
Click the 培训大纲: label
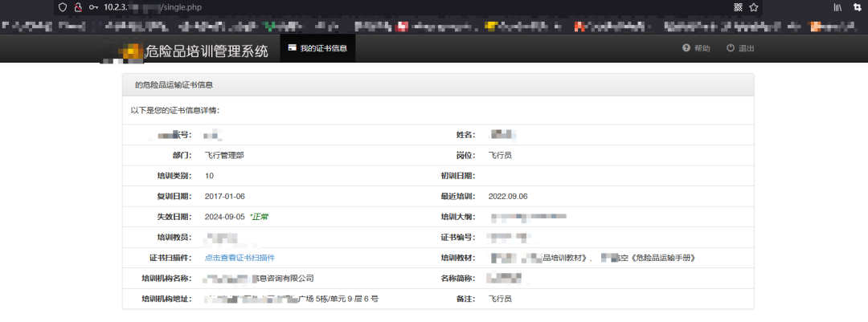(458, 217)
